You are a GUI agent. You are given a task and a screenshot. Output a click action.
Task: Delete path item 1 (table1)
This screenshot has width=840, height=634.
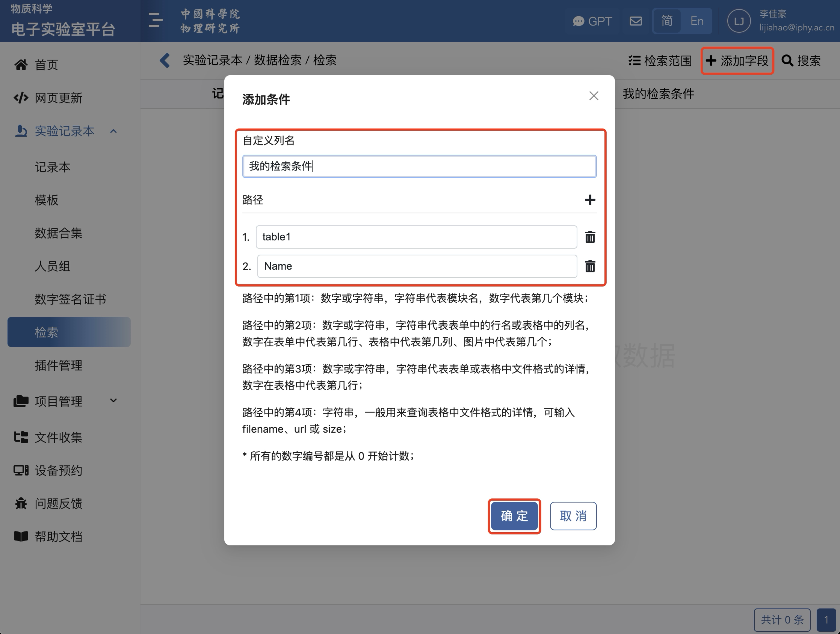[590, 237]
